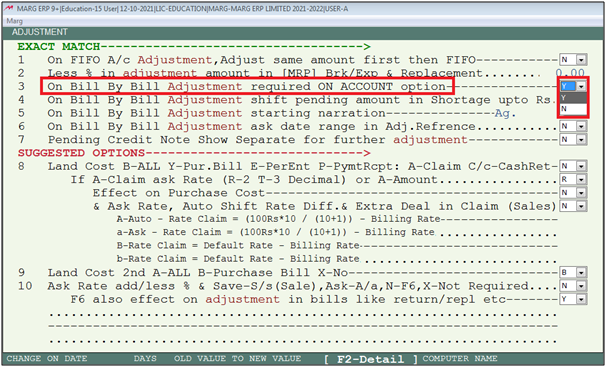Expand Ask Rate add/less % dropdown
The width and height of the screenshot is (607, 367).
581,286
